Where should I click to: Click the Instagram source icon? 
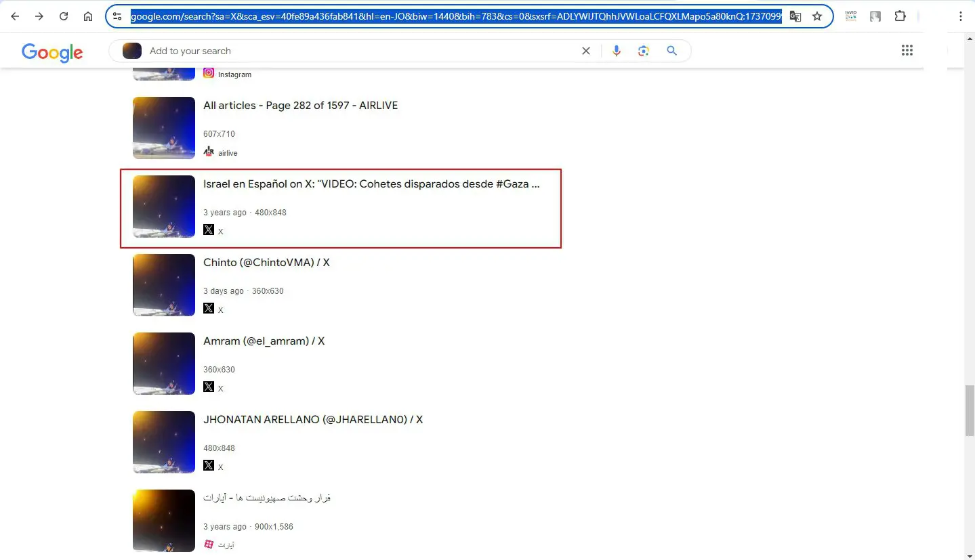point(209,73)
